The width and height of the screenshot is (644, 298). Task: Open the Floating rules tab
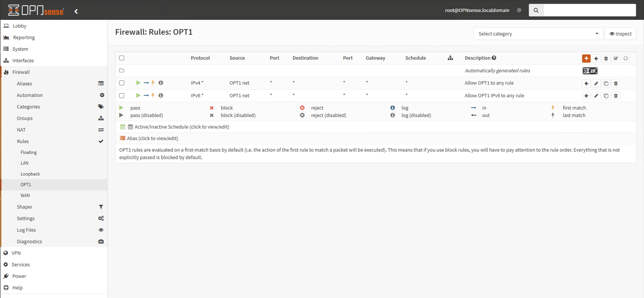[x=29, y=152]
